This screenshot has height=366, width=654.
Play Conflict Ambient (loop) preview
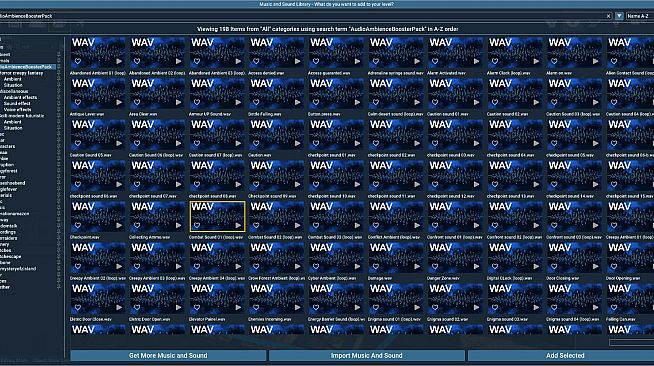tap(417, 226)
